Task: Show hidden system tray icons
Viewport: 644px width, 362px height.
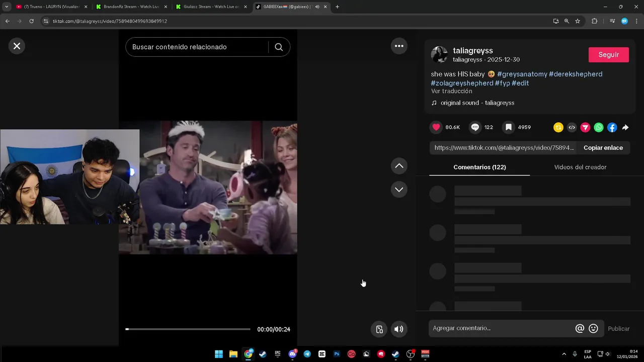Action: point(564,354)
